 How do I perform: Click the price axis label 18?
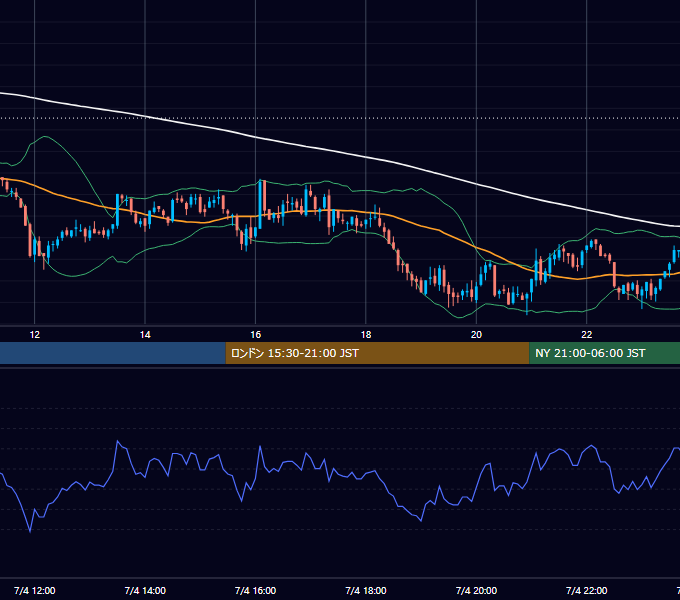click(366, 335)
